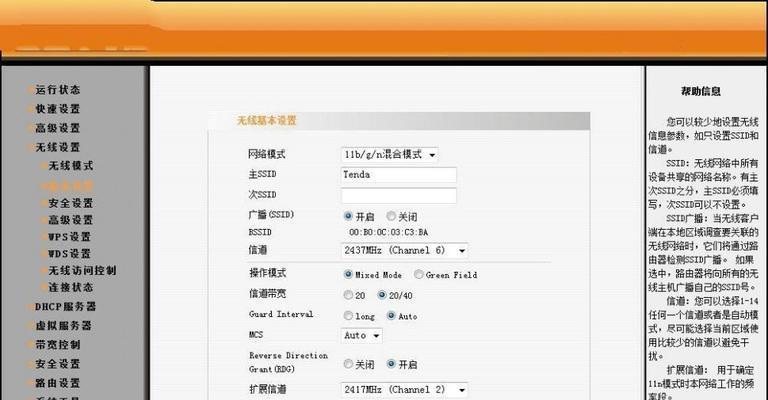Viewport: 768px width, 400px height.
Task: Select 关闭 for Reverse Direction Grant
Action: tap(348, 364)
